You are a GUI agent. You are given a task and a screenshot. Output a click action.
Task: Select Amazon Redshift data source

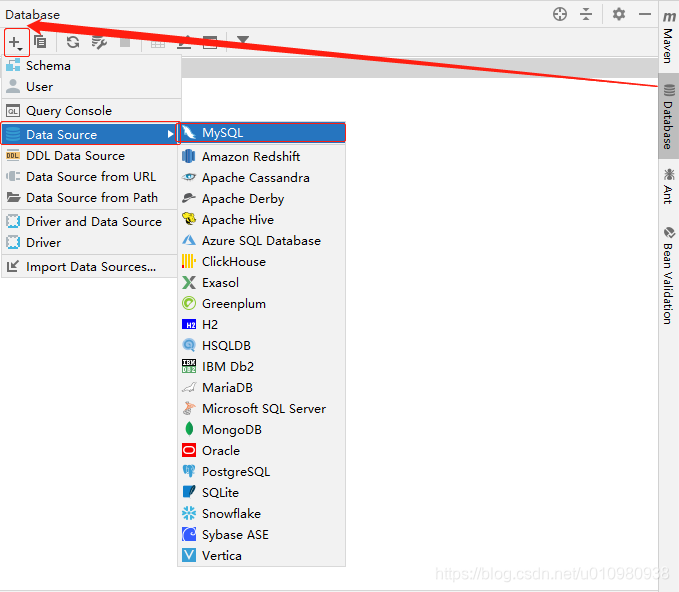[x=262, y=156]
